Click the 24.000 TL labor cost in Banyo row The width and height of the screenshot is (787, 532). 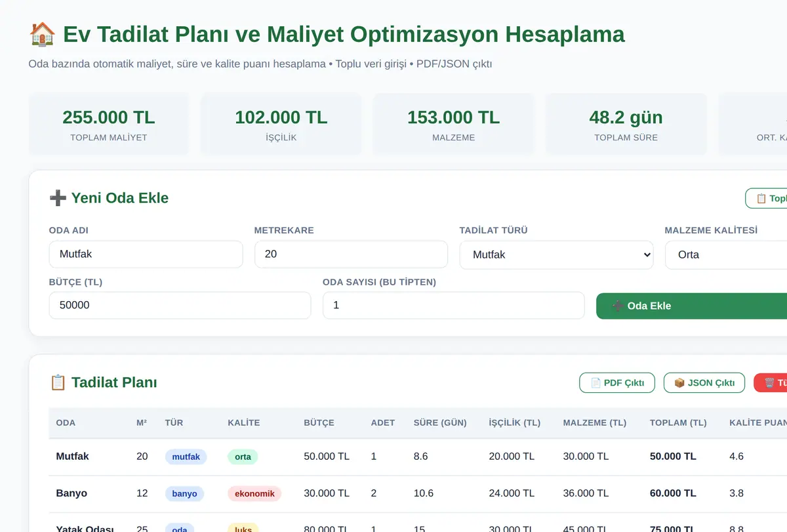tap(512, 493)
